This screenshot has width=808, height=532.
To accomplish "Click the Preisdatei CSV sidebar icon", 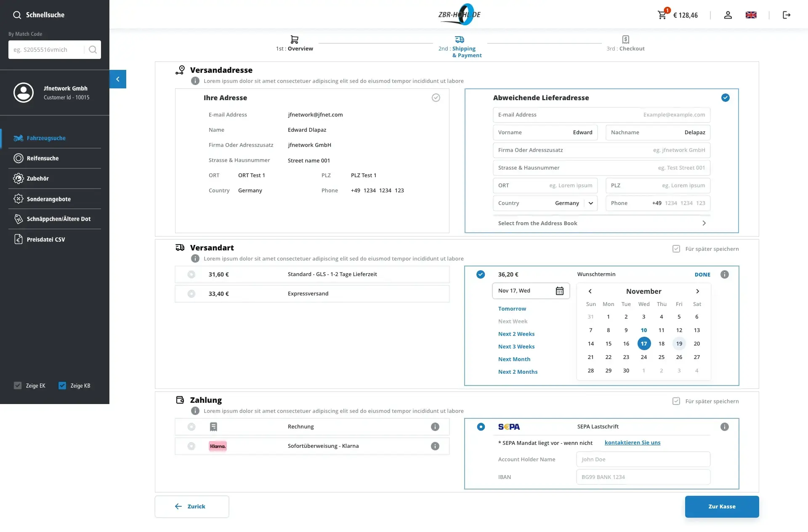I will [x=17, y=239].
